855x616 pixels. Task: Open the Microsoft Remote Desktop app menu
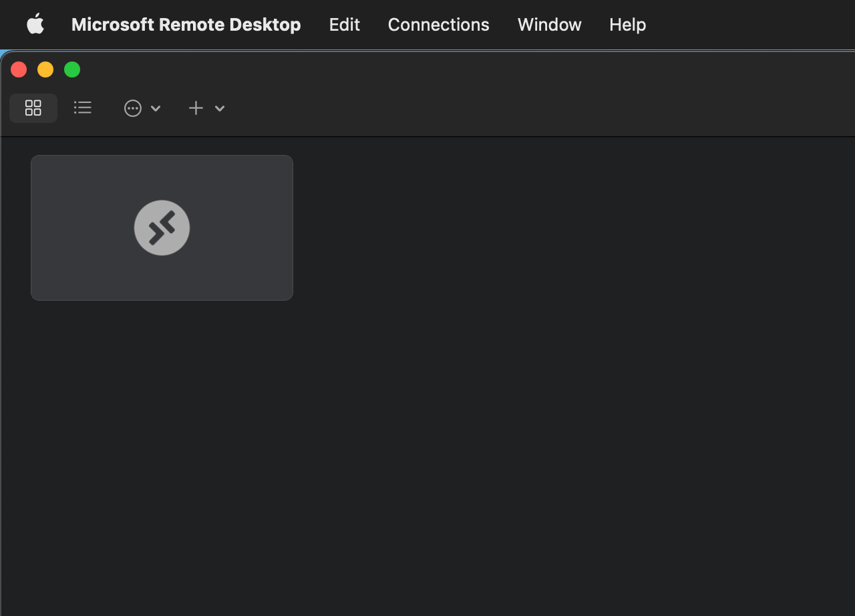coord(186,24)
